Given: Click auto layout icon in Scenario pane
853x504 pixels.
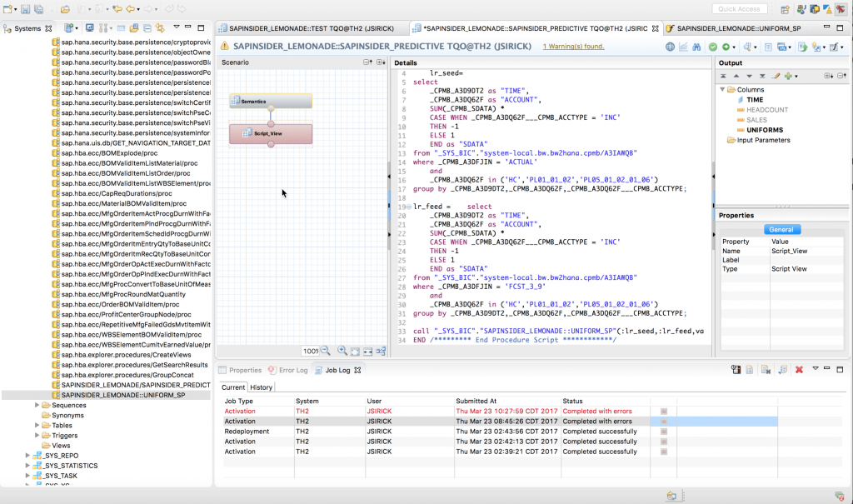Looking at the screenshot, I should pos(381,351).
